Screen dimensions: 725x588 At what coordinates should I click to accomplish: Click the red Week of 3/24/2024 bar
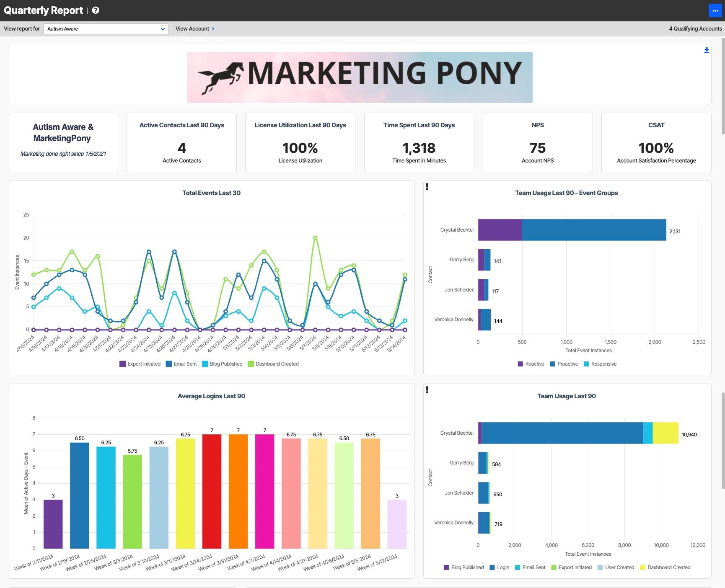click(x=212, y=491)
